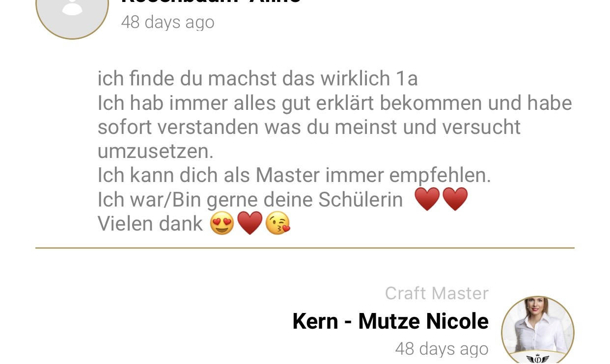Tap the heart-eyes emoji after Vielen dank

coord(222,223)
